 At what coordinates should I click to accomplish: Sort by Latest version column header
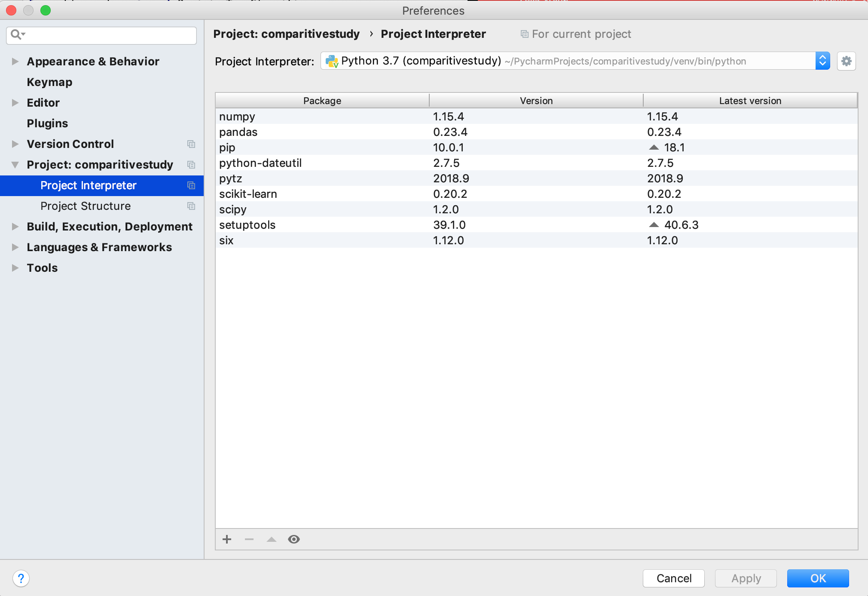tap(750, 101)
